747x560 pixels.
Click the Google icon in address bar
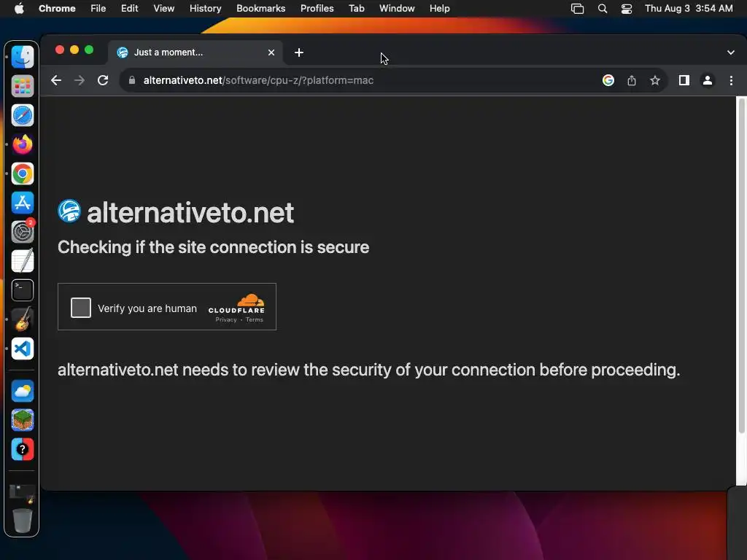tap(608, 80)
